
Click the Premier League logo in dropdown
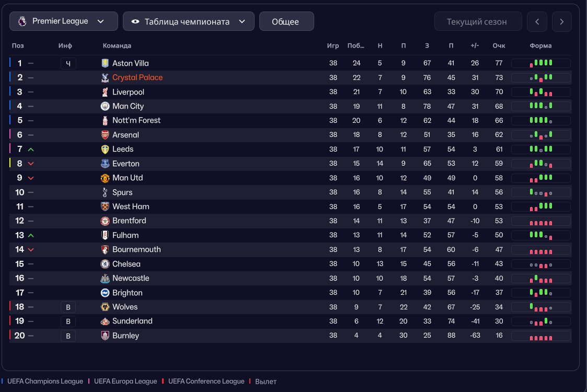22,21
